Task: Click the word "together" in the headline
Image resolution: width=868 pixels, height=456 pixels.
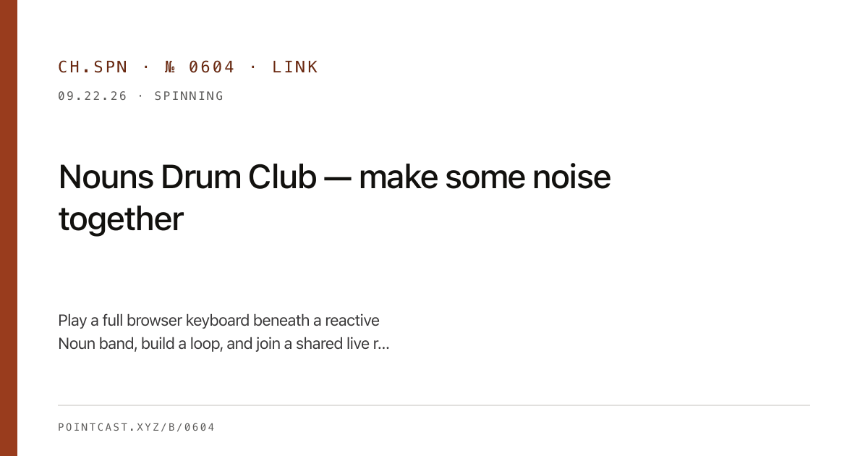Action: [x=121, y=219]
